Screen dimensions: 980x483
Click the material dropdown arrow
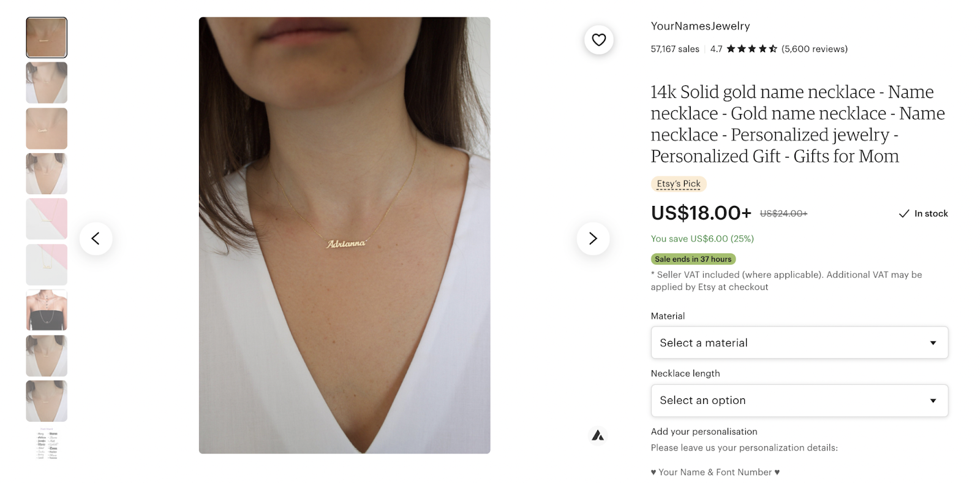(x=933, y=343)
